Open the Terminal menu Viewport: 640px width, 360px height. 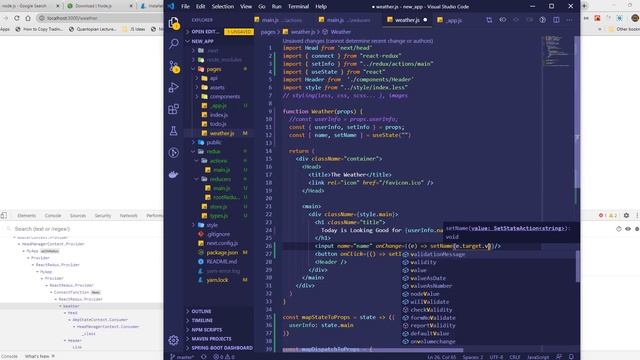click(298, 6)
